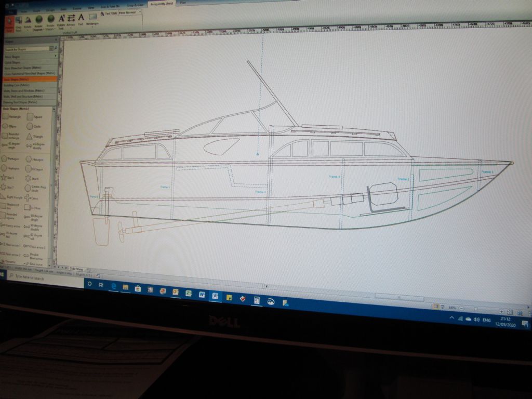Click the Windows search box
Screen dimensions: 532x399
tap(46, 278)
